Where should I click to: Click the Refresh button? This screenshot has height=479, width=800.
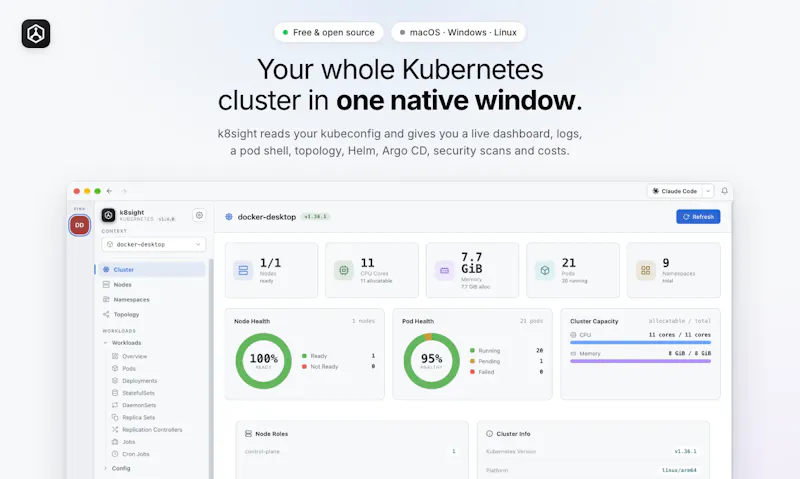point(698,217)
